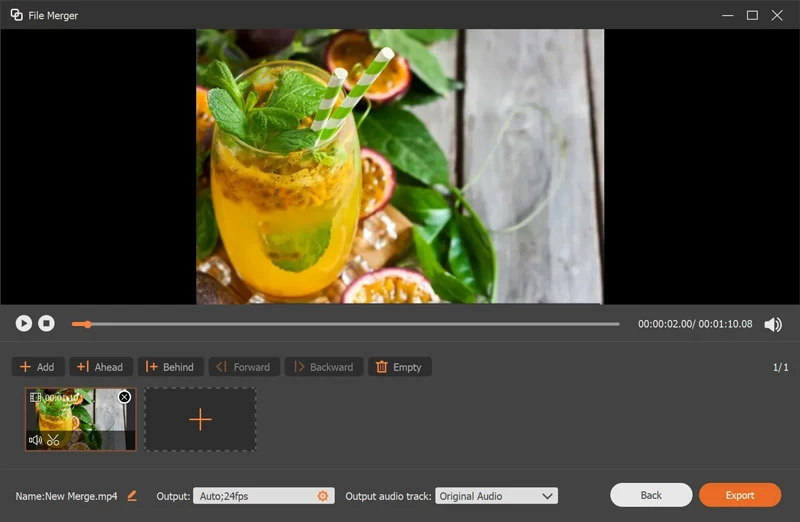Mute the preview volume speaker icon

(772, 324)
